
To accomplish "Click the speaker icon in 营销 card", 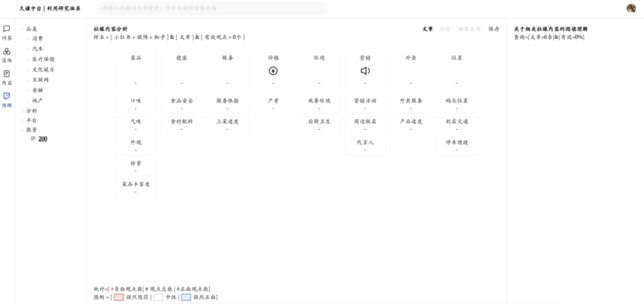I will click(365, 70).
